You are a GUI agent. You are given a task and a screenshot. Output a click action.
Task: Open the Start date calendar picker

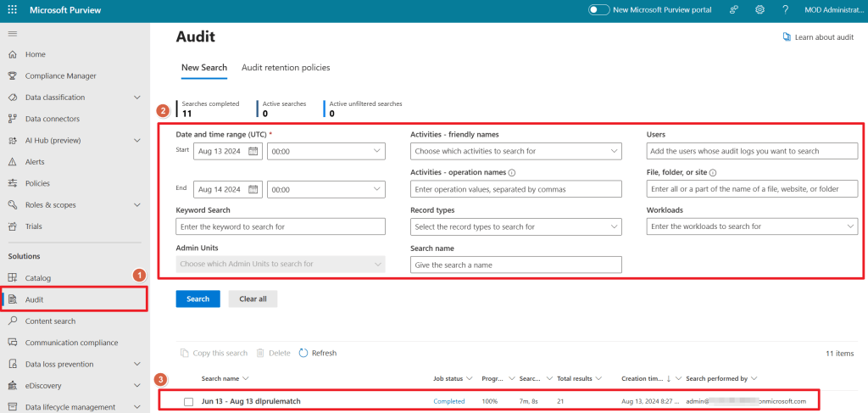(253, 151)
